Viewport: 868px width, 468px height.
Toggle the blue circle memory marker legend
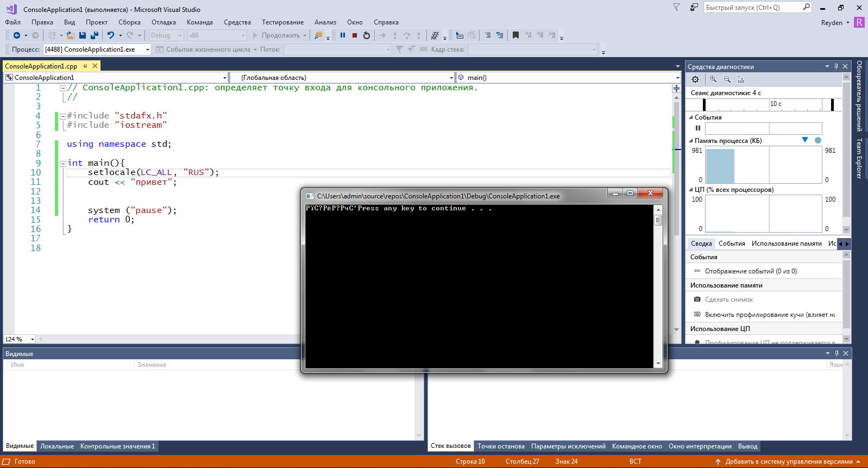818,140
